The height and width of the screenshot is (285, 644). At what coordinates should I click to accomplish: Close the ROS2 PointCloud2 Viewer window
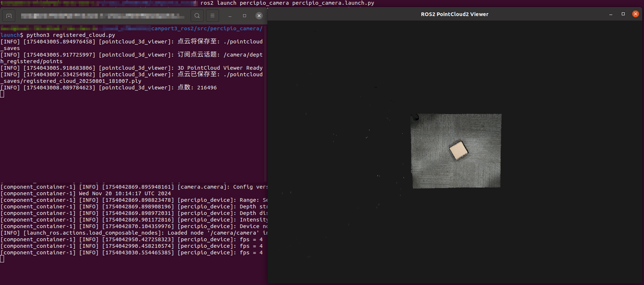coord(636,14)
